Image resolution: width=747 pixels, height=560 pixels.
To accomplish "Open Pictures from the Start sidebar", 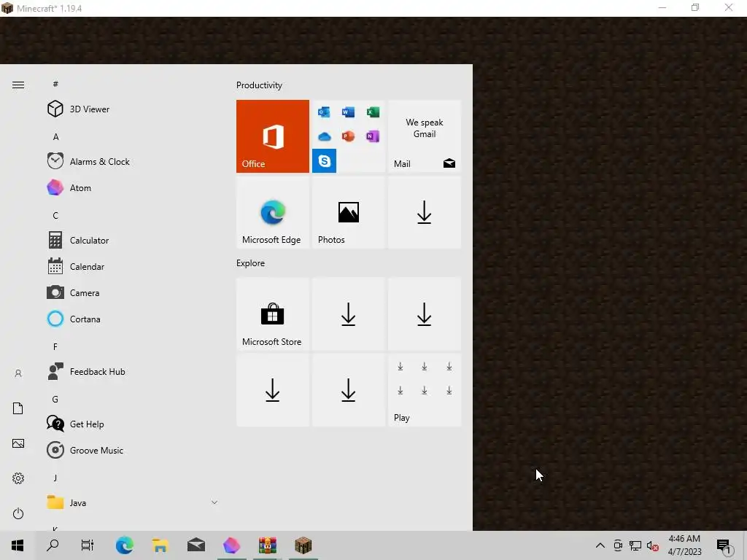I will (18, 443).
